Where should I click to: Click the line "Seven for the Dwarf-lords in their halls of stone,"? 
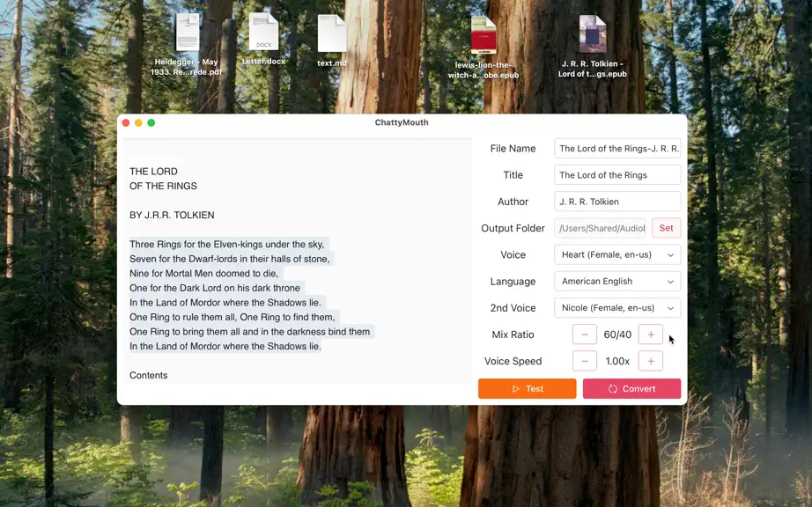tap(229, 259)
